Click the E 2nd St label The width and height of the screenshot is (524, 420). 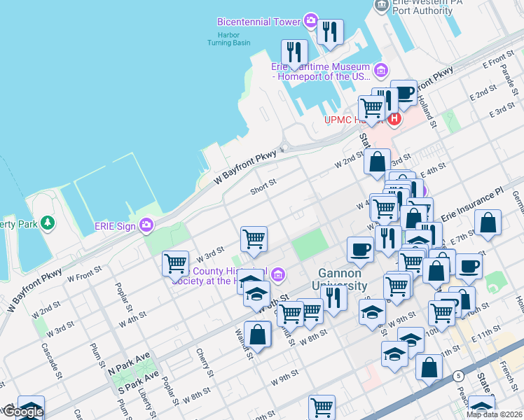pos(483,92)
